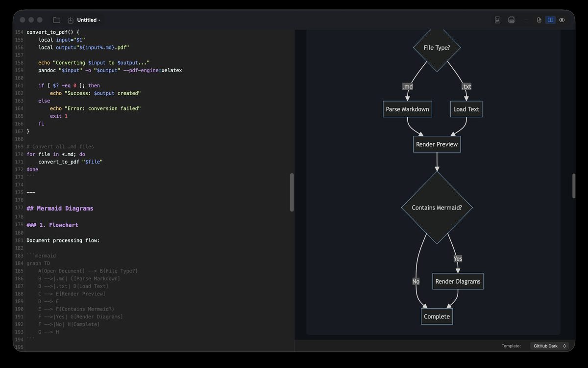Click the ```mermaid code fence line
588x368 pixels.
pyautogui.click(x=41, y=256)
